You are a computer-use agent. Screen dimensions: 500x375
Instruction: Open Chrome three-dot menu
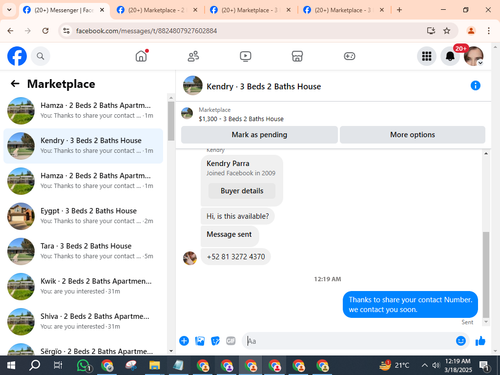pos(489,31)
